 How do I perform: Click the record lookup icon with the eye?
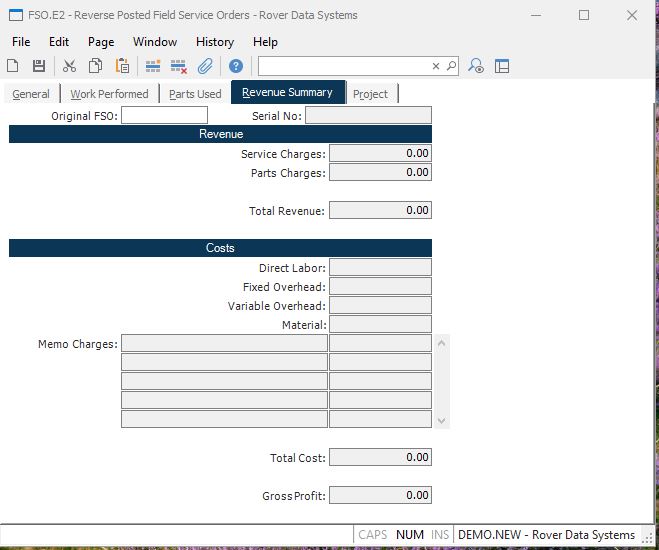(476, 66)
